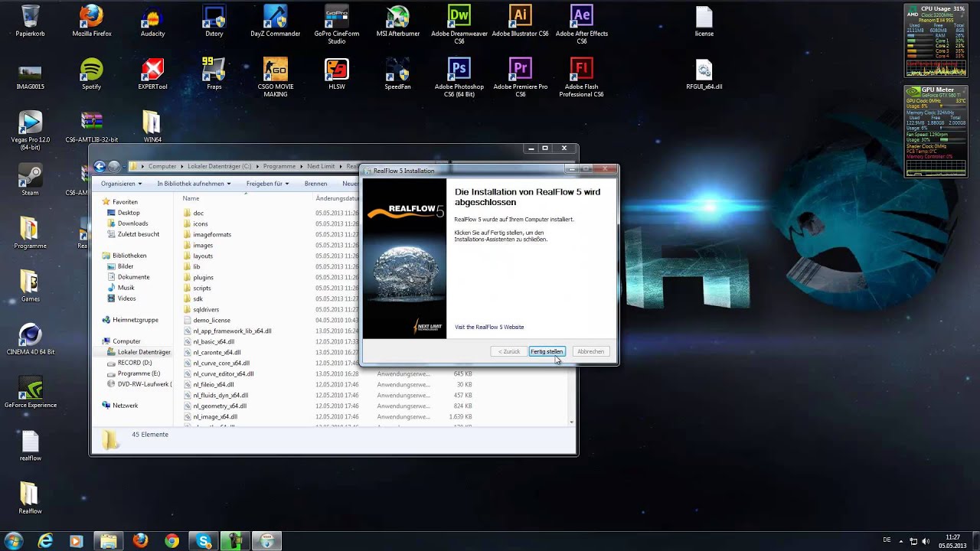Select the SpeedFan desktop icon

coord(398,74)
